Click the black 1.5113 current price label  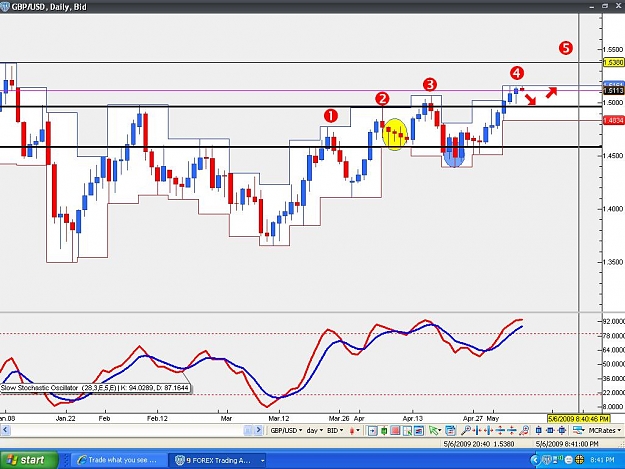click(x=613, y=91)
